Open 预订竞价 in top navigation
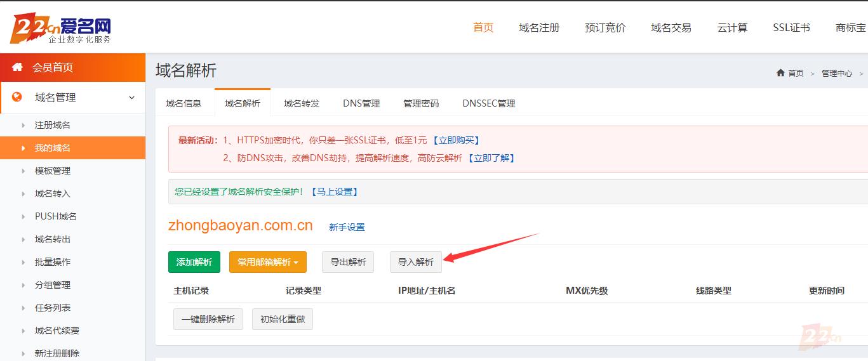 coord(605,28)
